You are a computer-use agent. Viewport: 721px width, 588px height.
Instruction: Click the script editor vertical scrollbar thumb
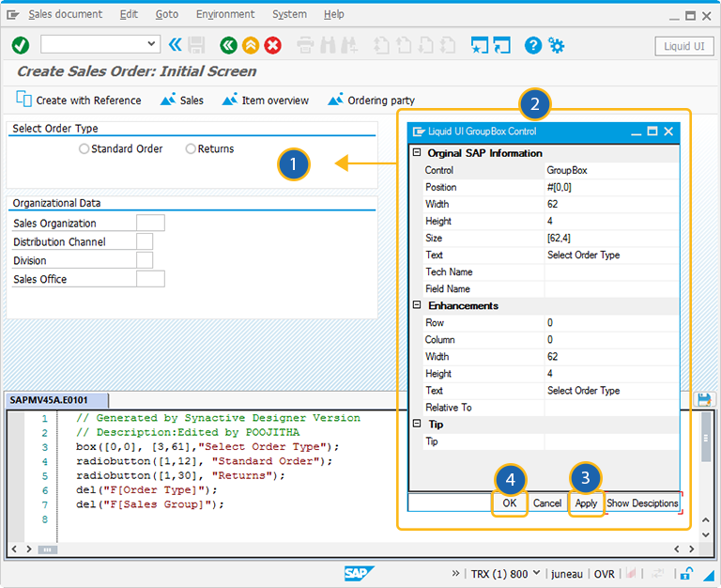pos(706,438)
